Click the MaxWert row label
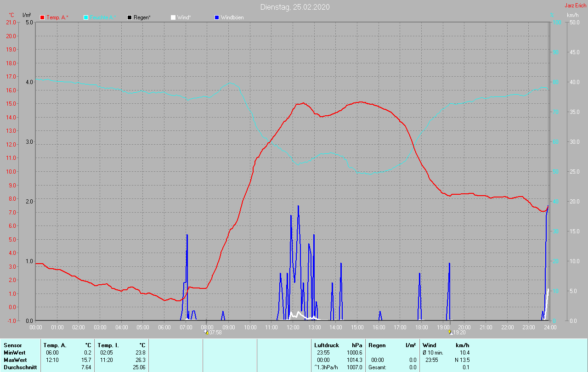Viewport: 588px width, 372px height. [16, 360]
